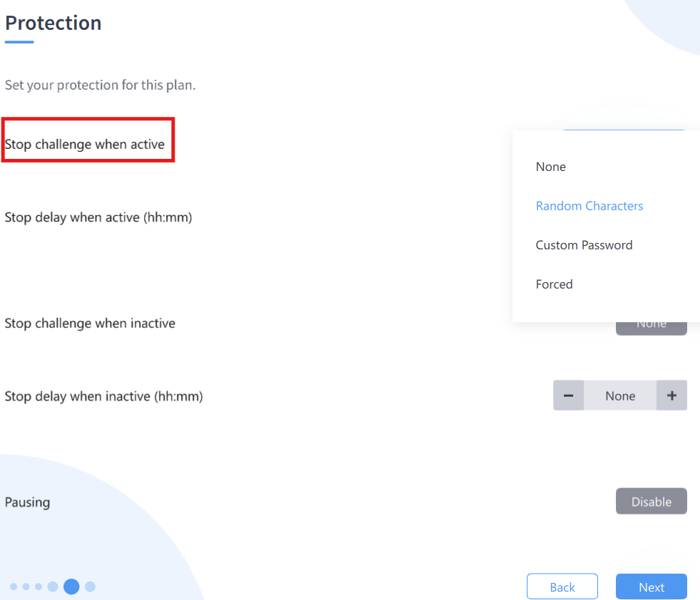
Task: Return with the Back button
Action: coord(562,587)
